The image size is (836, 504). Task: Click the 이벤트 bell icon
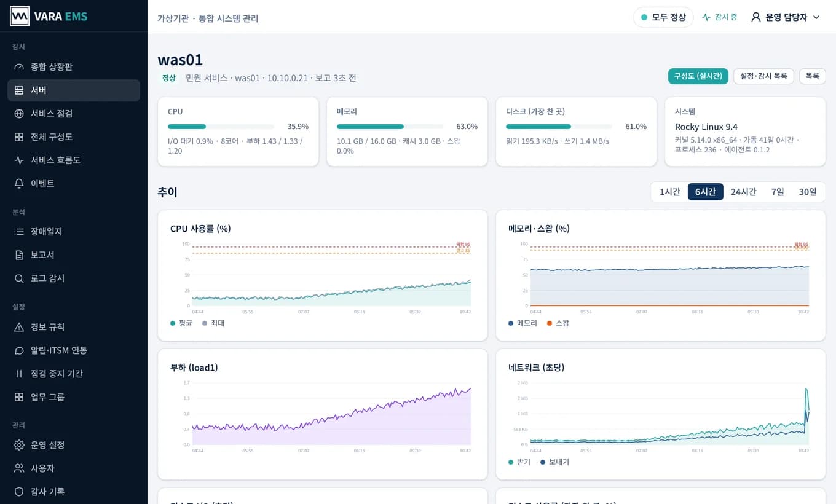pyautogui.click(x=19, y=183)
